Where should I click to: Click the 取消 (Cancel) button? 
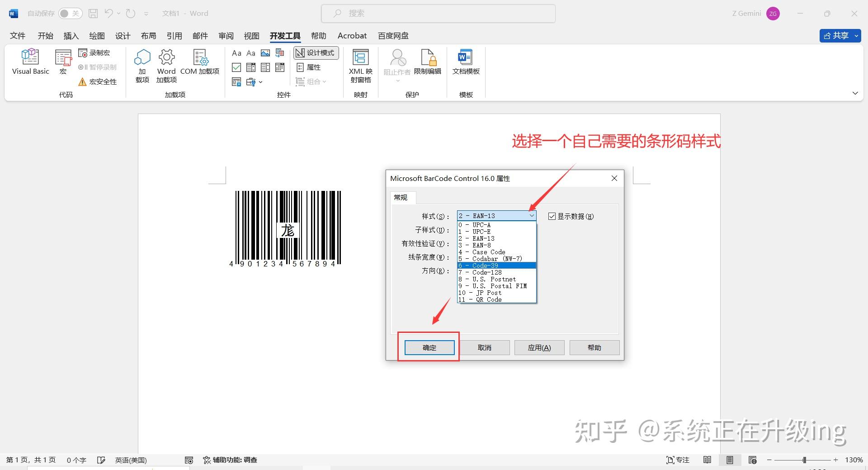(x=485, y=347)
